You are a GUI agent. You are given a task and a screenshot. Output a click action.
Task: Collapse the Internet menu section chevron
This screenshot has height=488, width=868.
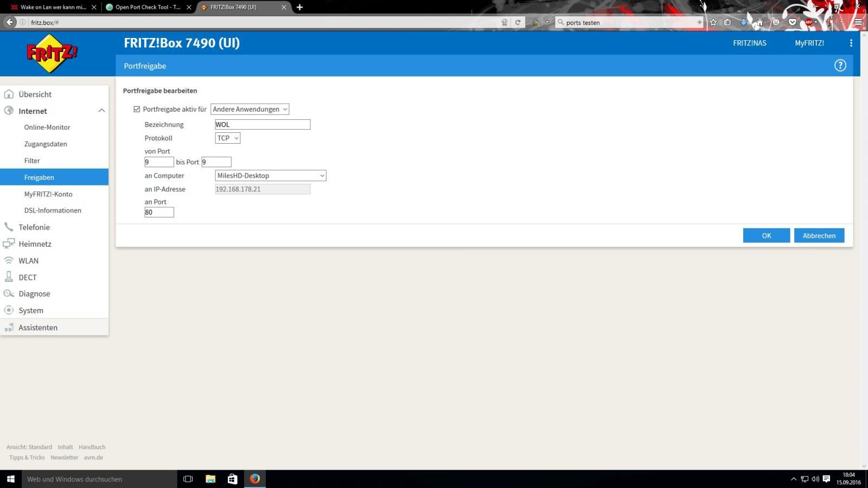(x=101, y=111)
